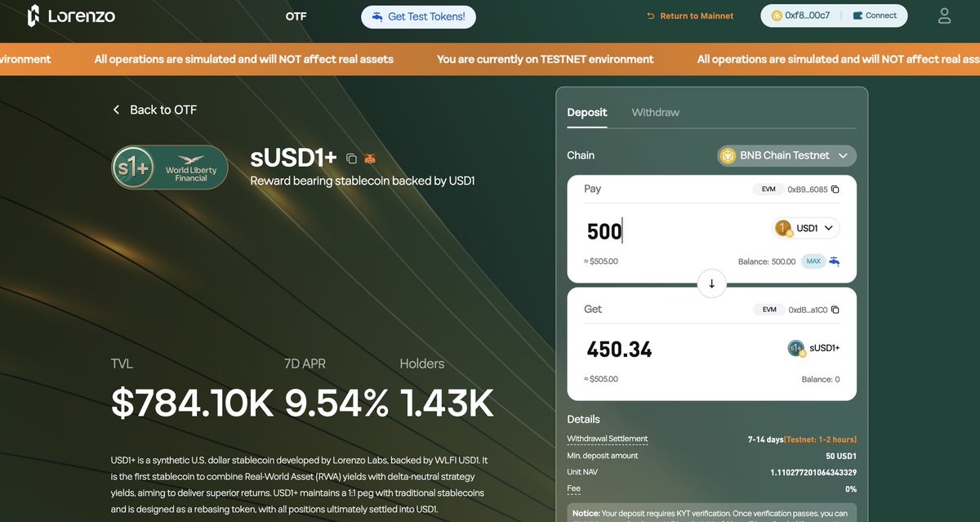Click the Fee label in Details
Screen dimensions: 980x522
tap(573, 489)
